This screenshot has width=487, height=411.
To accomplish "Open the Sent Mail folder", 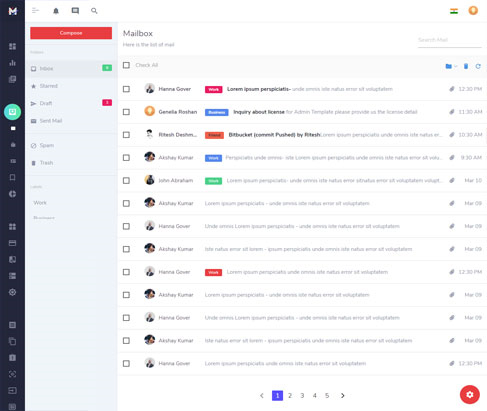I will tap(51, 121).
